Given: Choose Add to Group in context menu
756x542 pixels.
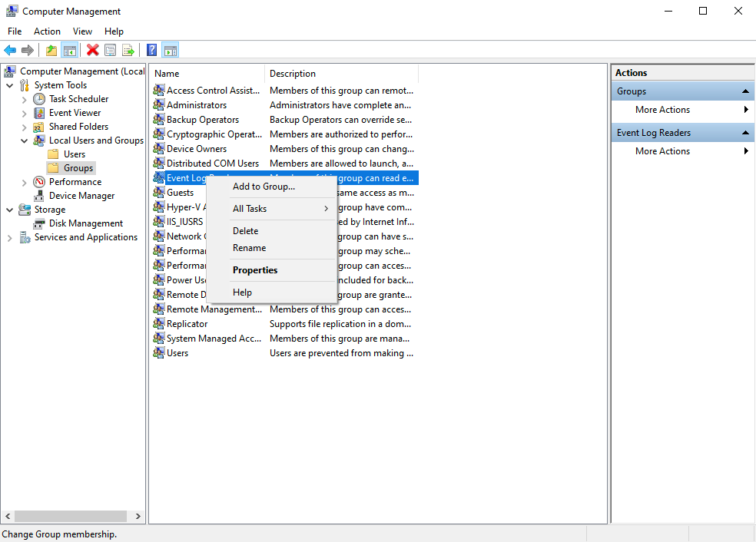Looking at the screenshot, I should (x=264, y=187).
